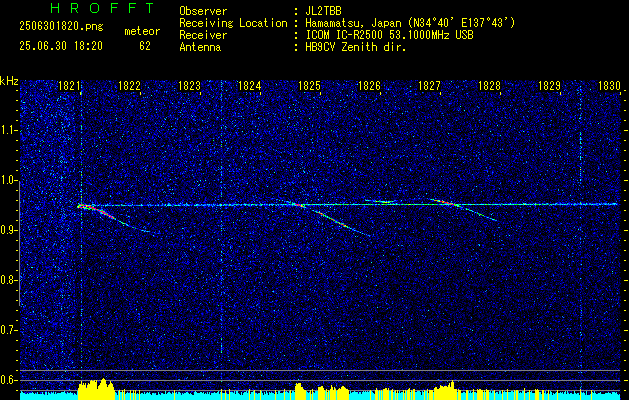The width and height of the screenshot is (629, 400).
Task: Click the Antenna label
Action: [x=200, y=47]
